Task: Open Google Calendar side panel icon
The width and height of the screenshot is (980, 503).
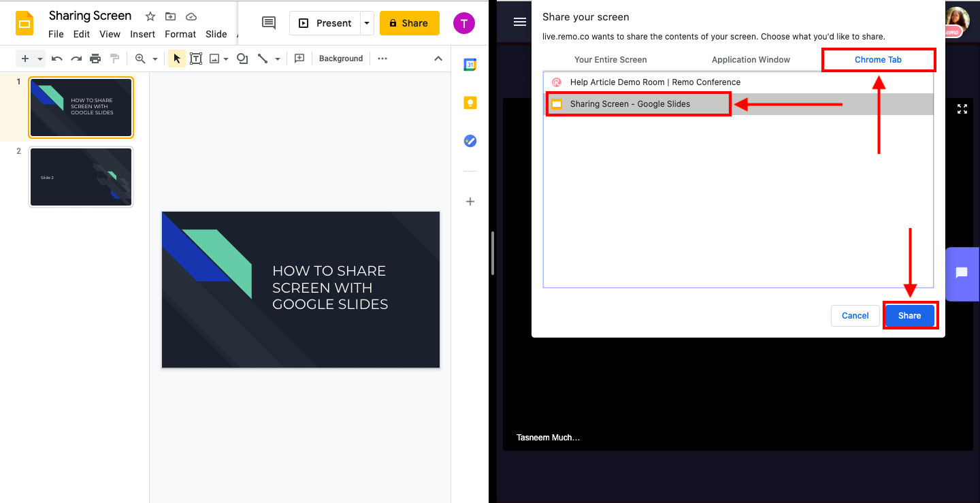Action: tap(470, 65)
